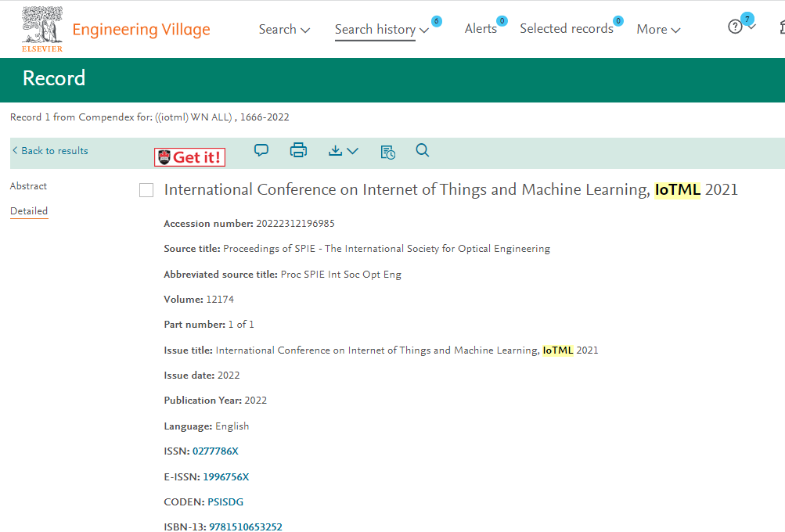The image size is (785, 532).
Task: Expand the Search dropdown menu
Action: [x=284, y=30]
